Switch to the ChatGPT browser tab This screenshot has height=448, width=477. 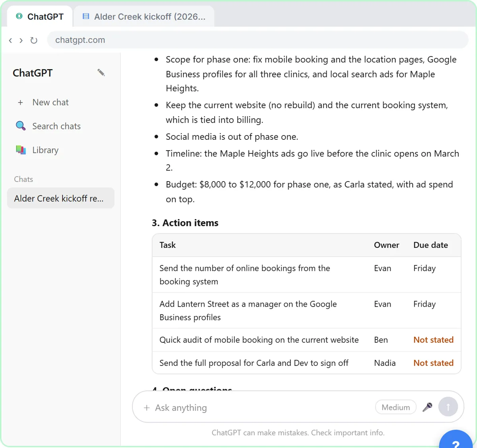coord(40,16)
